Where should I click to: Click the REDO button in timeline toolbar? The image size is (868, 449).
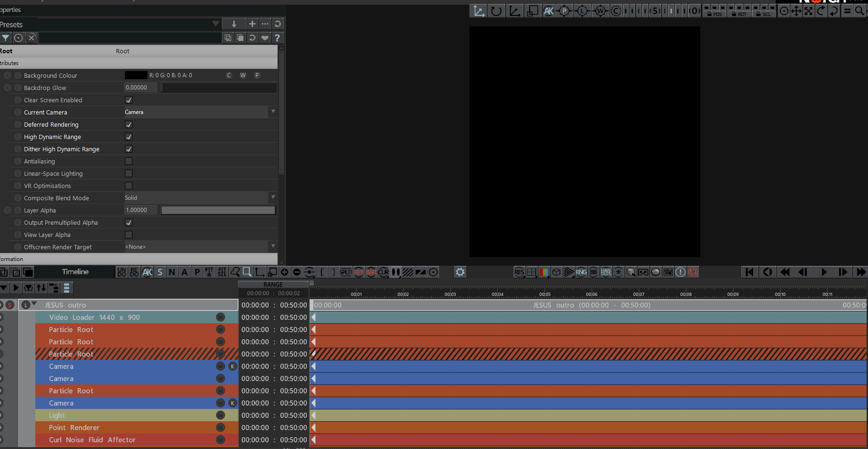(x=134, y=272)
